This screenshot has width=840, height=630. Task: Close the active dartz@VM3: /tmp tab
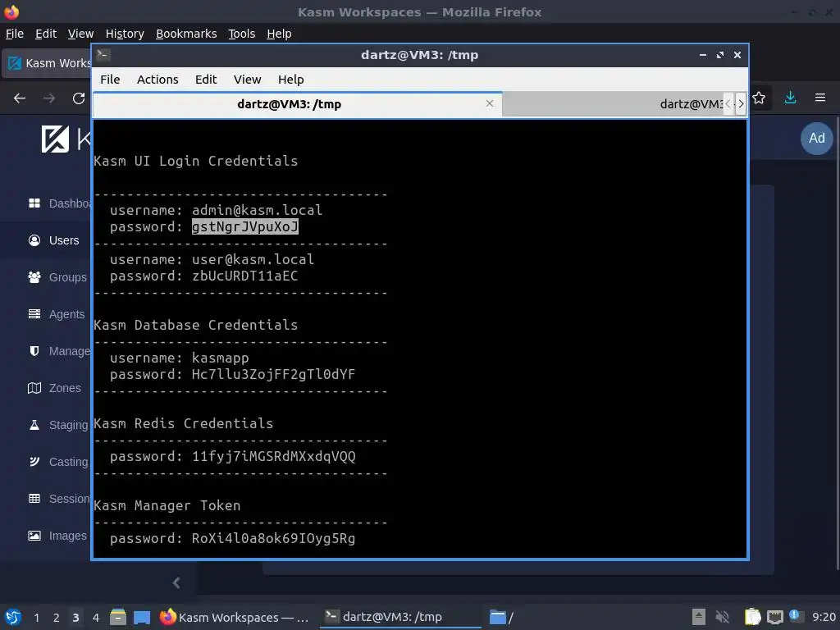(x=490, y=103)
